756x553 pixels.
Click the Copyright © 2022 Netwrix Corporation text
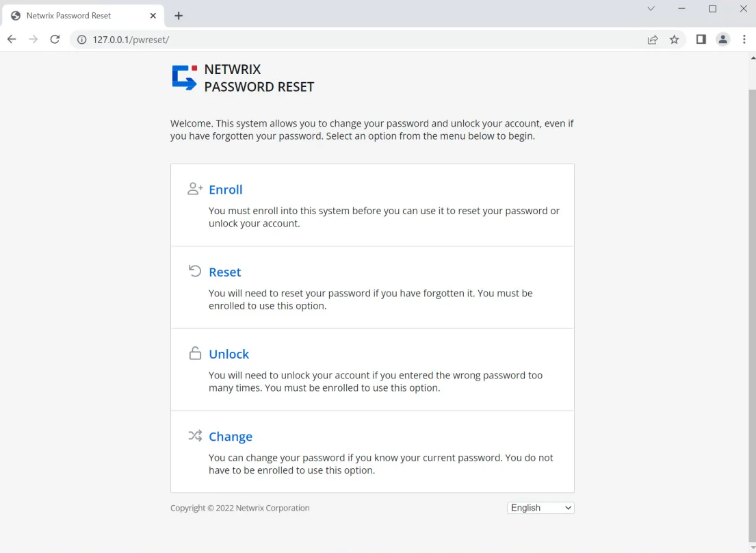click(x=239, y=508)
